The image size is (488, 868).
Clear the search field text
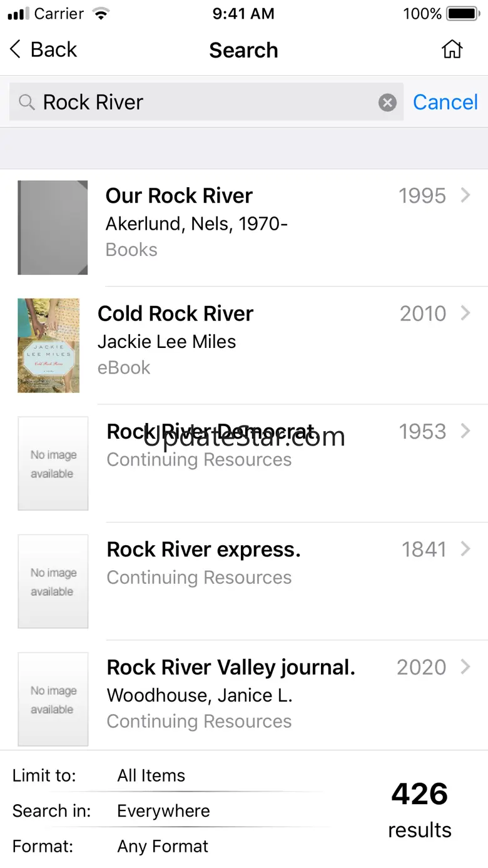tap(387, 102)
